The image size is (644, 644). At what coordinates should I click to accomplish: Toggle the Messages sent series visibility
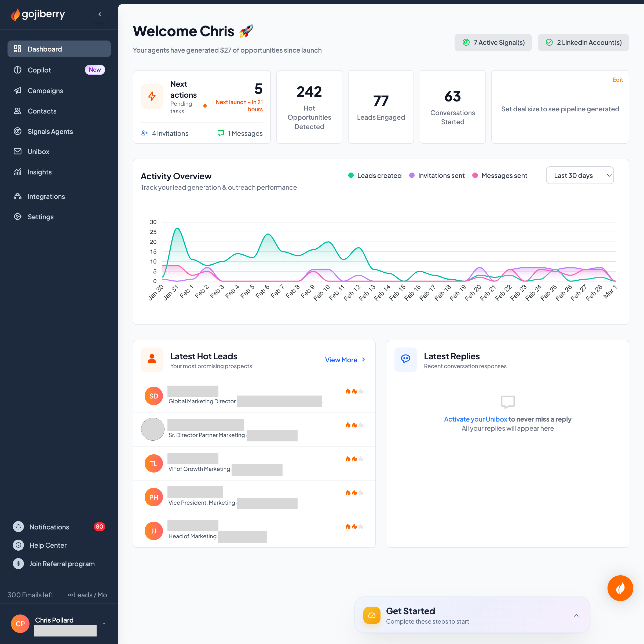point(500,175)
